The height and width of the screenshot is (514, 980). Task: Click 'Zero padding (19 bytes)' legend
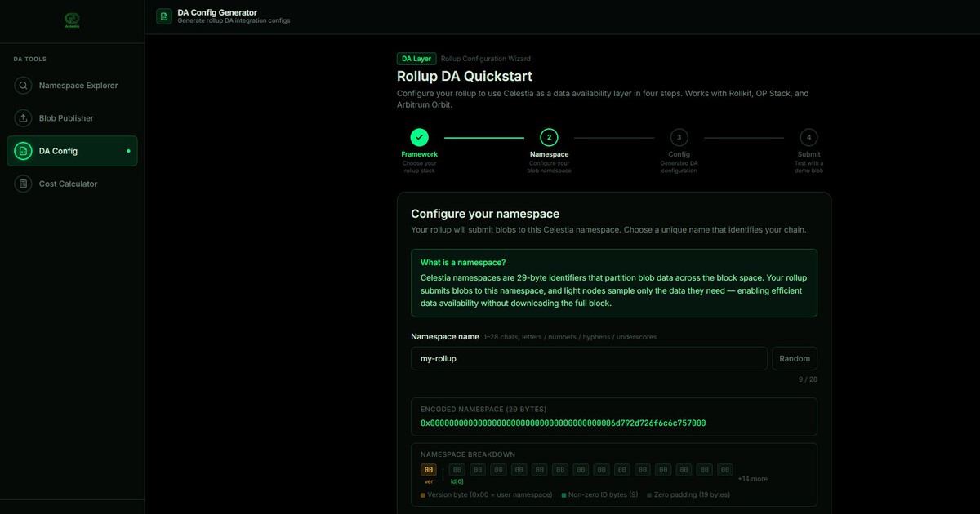coord(688,495)
